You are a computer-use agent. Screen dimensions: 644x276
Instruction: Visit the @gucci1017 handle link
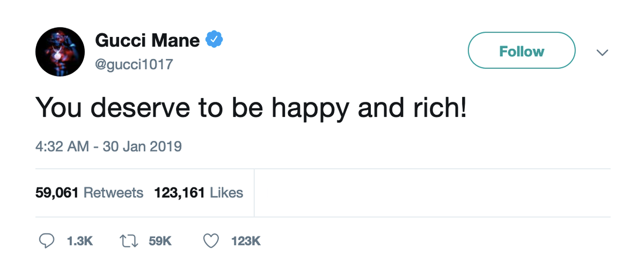pyautogui.click(x=134, y=64)
